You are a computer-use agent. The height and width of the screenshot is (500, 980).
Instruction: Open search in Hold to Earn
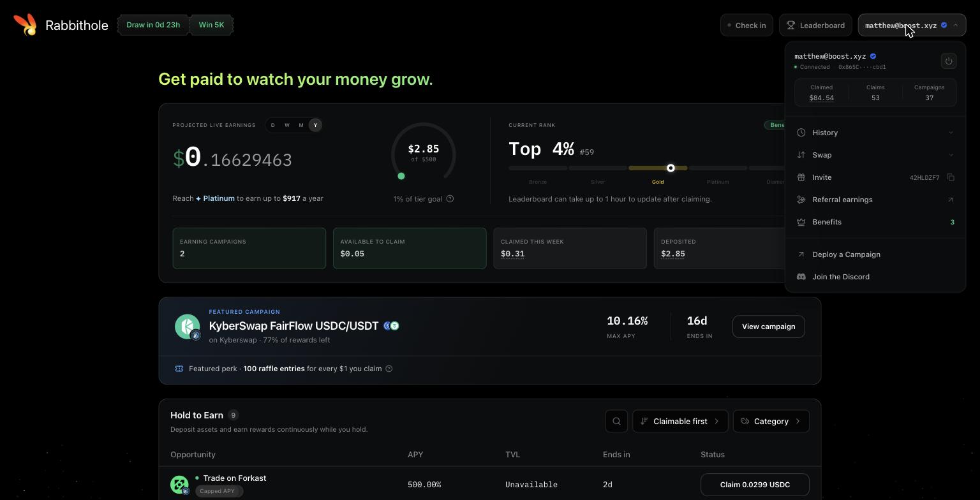[616, 421]
